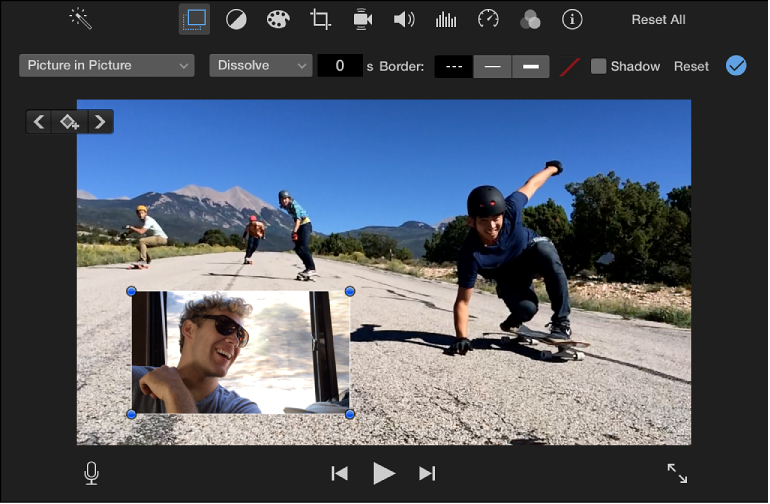Image resolution: width=770 pixels, height=504 pixels.
Task: Click the dissolve duration input field
Action: 340,66
